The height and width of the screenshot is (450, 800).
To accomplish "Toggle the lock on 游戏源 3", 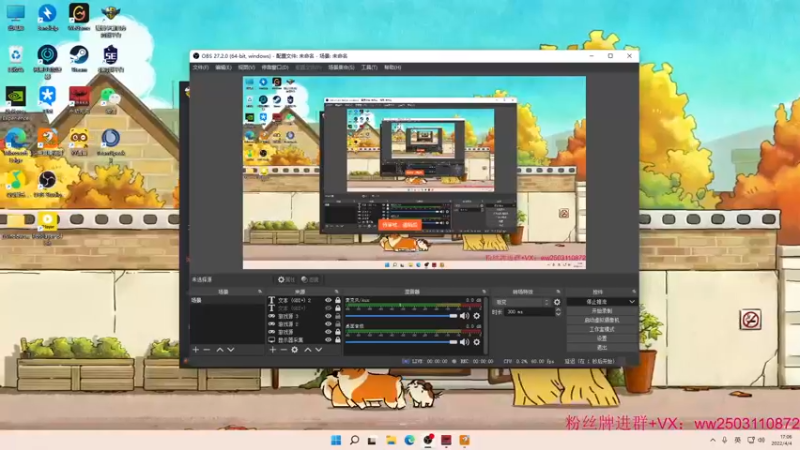I will [x=338, y=316].
